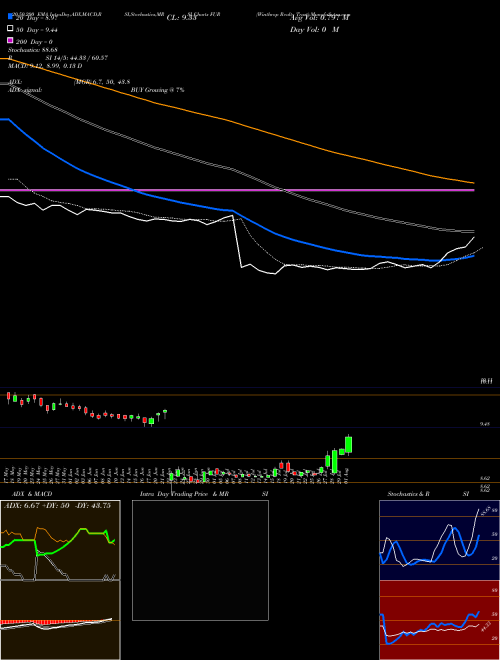Open the ADX indicator chart panel
Viewport: 500px width, 660px height.
(60, 540)
